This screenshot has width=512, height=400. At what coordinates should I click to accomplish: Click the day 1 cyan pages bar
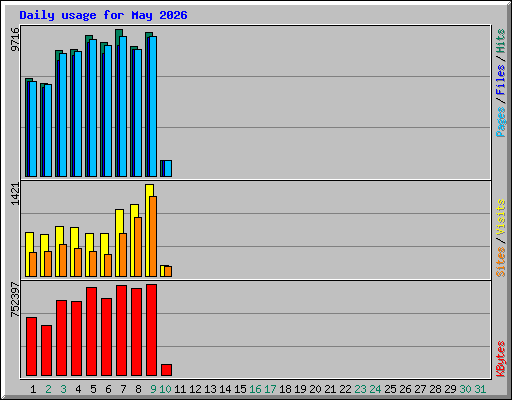coord(33,129)
